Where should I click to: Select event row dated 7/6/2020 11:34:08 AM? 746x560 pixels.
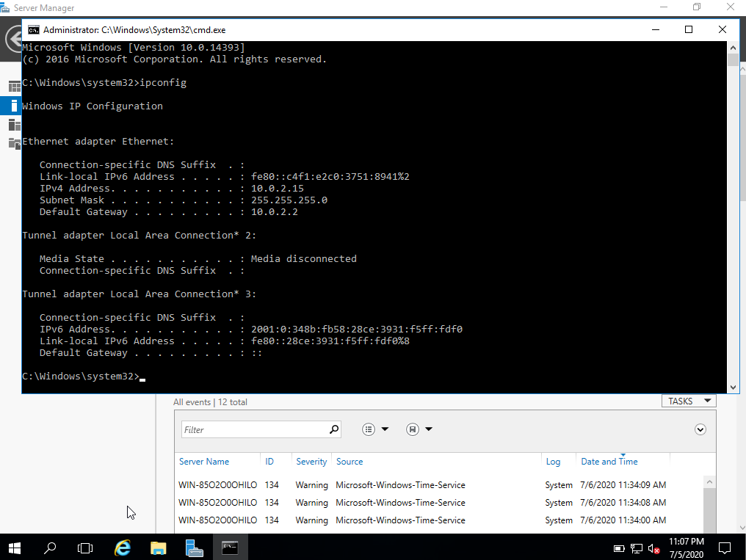440,503
